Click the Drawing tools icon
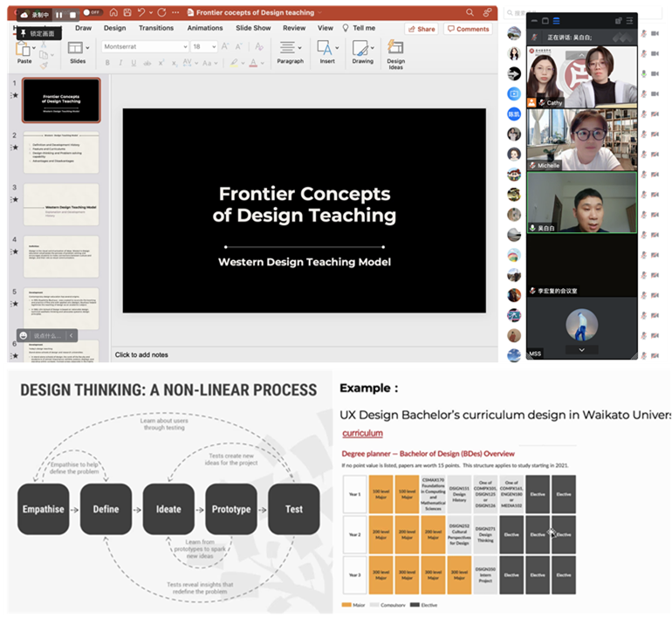 [362, 51]
